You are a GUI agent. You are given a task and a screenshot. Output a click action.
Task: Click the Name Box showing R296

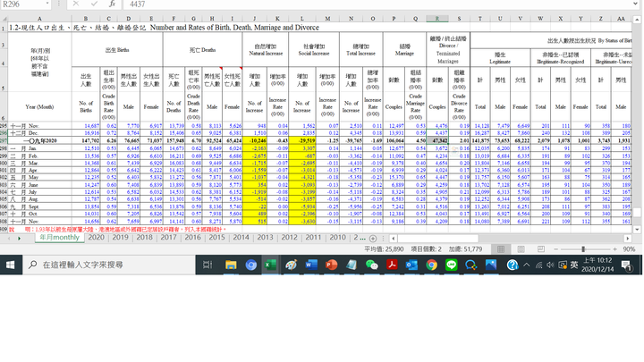(x=22, y=4)
